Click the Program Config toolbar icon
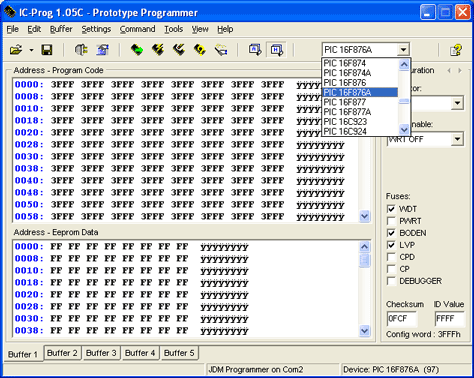This screenshot has width=474, height=378. [179, 50]
